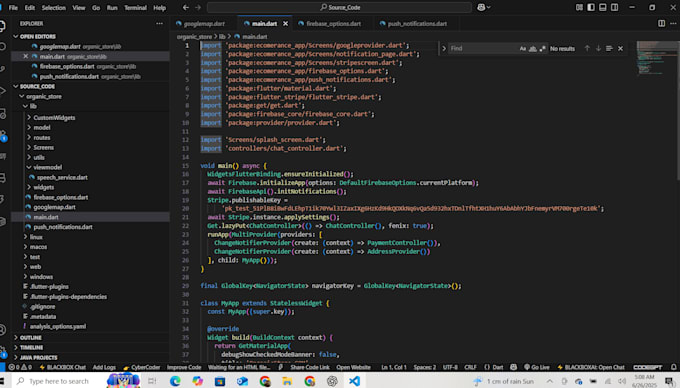680x388 pixels.
Task: Toggle Panel layout button
Action: (x=603, y=7)
